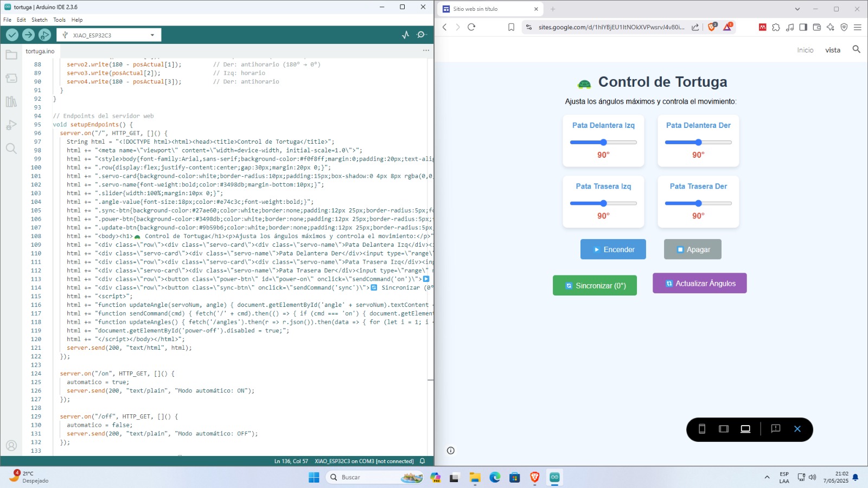Open a new browser tab with plus
868x488 pixels.
point(553,9)
